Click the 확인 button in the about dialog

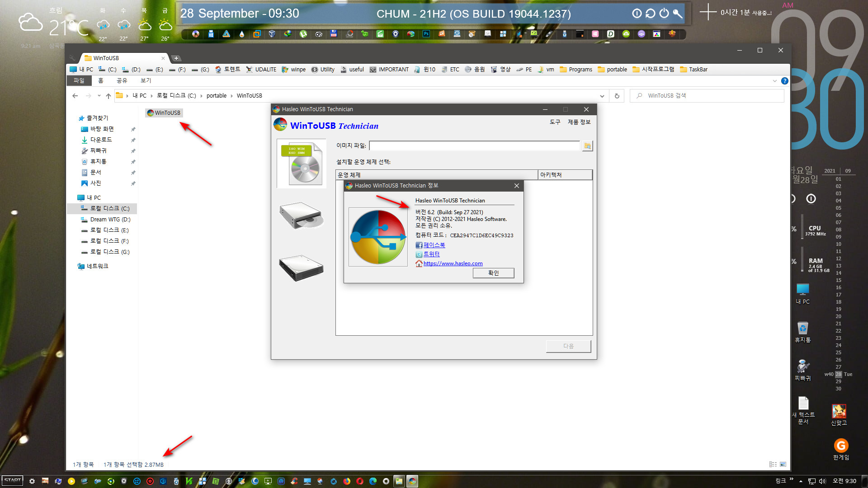point(493,273)
